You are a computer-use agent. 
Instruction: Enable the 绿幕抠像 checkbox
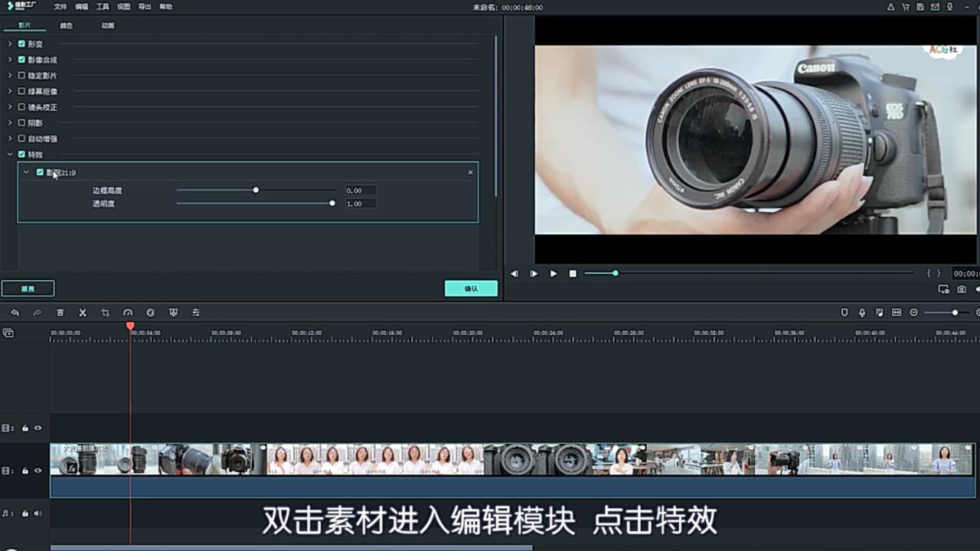tap(21, 91)
